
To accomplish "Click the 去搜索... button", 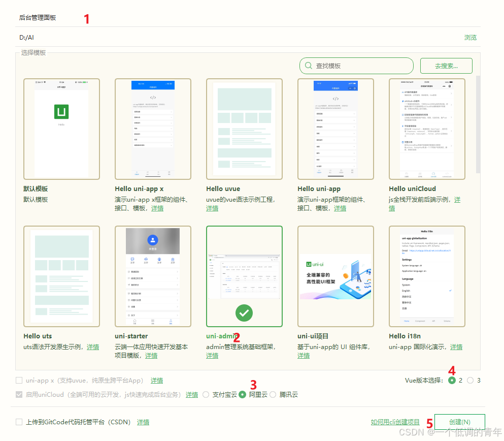I will pos(446,66).
